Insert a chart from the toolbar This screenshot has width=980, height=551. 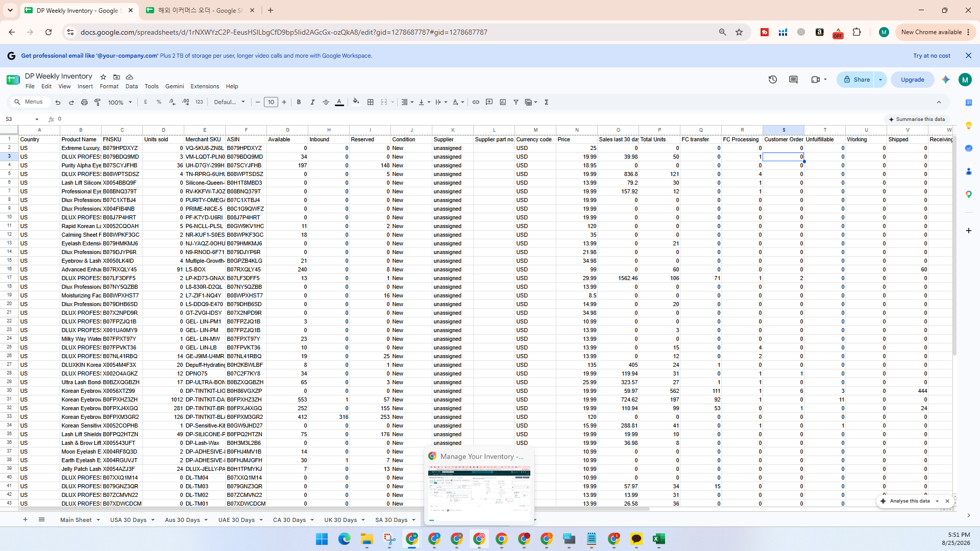pyautogui.click(x=503, y=102)
